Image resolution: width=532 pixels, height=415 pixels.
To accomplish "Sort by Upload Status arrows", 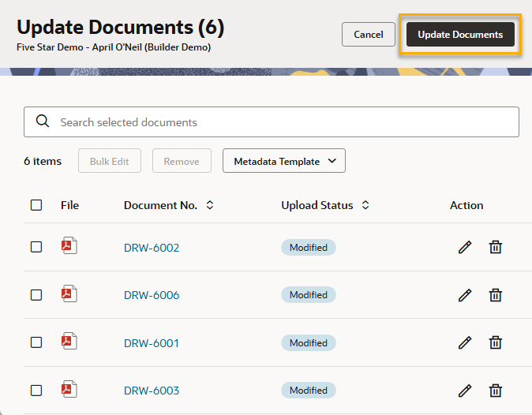I will point(365,205).
